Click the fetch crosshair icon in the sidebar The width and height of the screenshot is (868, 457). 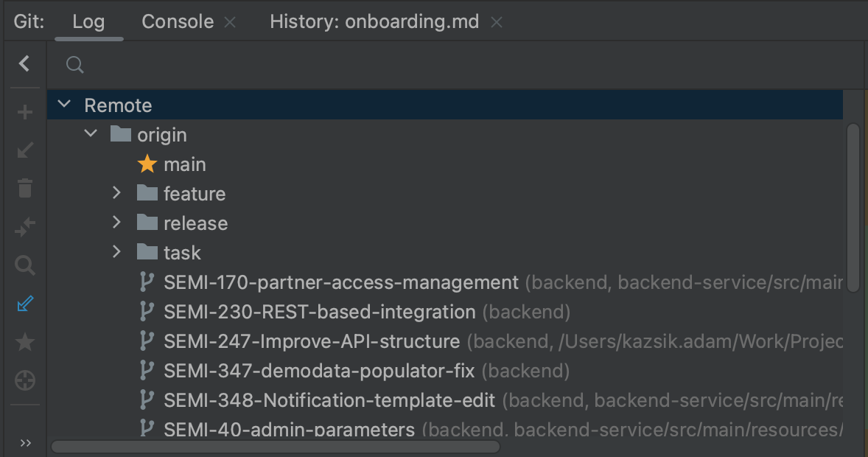click(x=24, y=380)
